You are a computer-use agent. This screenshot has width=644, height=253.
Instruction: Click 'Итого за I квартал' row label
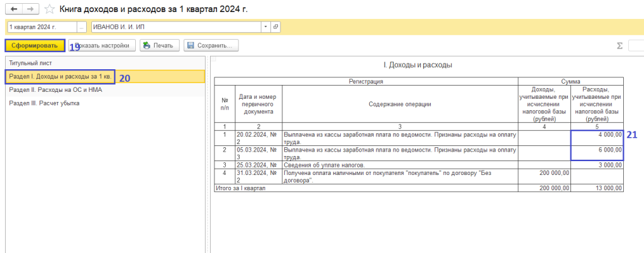pyautogui.click(x=240, y=188)
